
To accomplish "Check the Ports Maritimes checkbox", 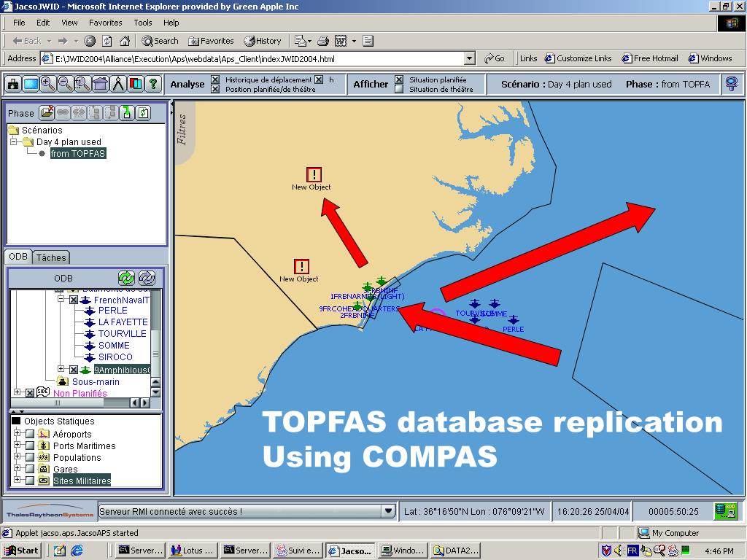I will [29, 446].
